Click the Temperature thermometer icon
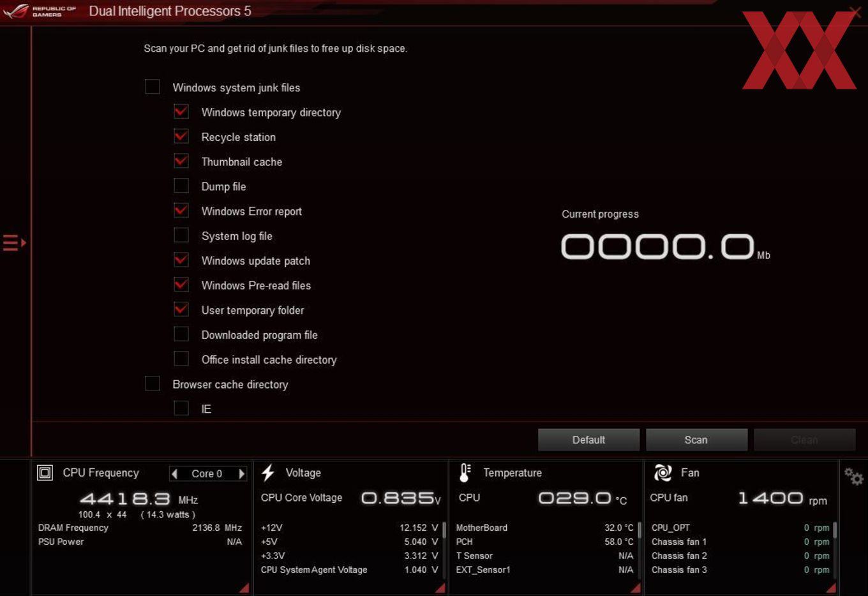Screen dimensions: 868x596 point(465,473)
